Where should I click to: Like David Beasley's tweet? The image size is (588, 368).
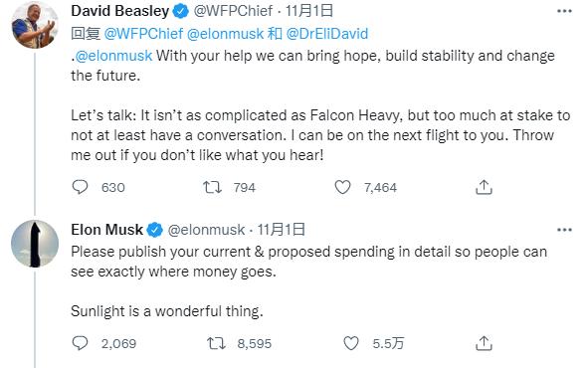coord(342,187)
